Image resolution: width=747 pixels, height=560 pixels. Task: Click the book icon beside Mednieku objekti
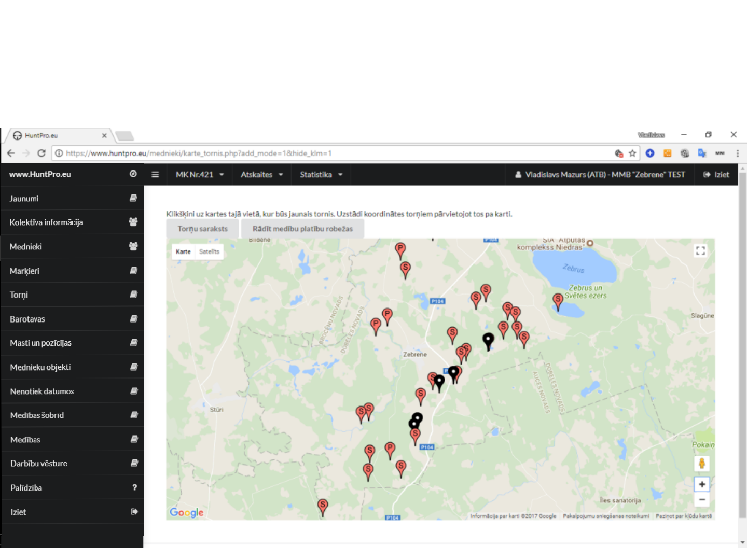(133, 367)
